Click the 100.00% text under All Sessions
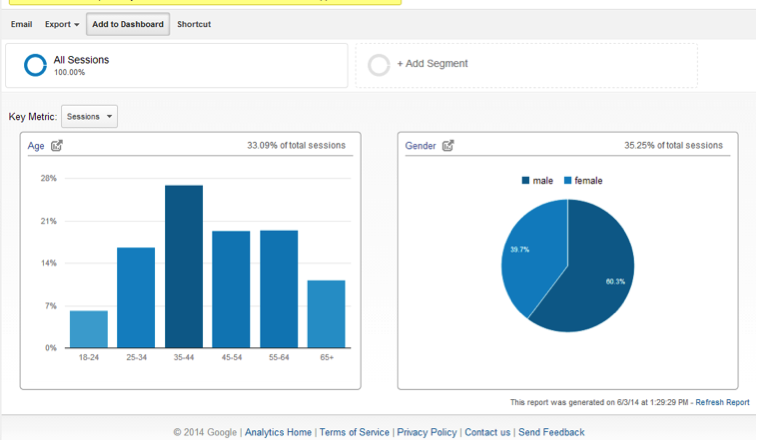This screenshot has height=441, width=757. 70,72
